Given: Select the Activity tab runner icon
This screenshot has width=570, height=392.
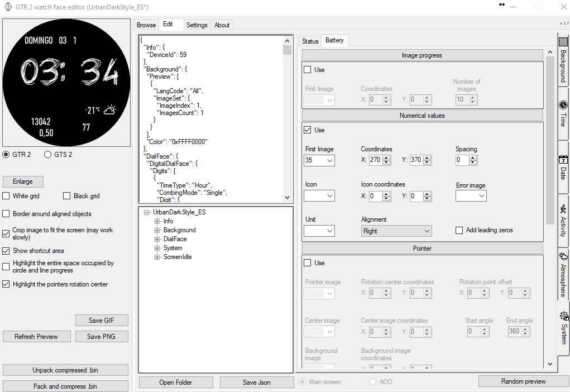Looking at the screenshot, I should [x=563, y=209].
